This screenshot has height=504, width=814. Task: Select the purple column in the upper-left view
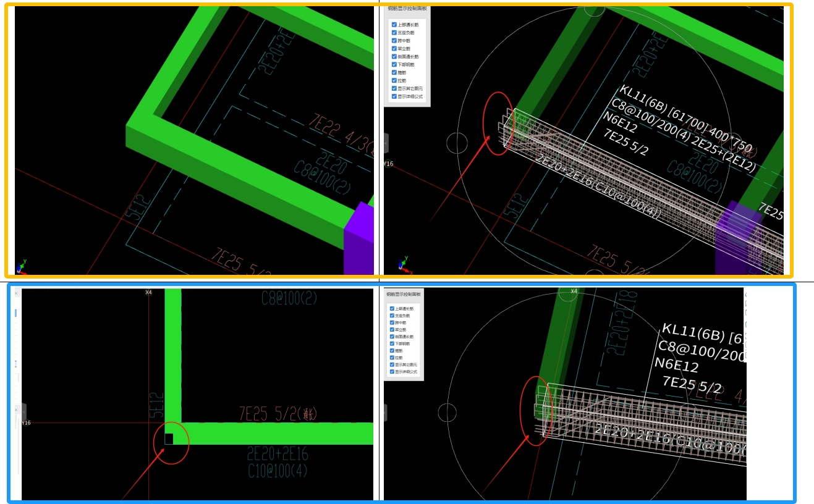point(360,238)
